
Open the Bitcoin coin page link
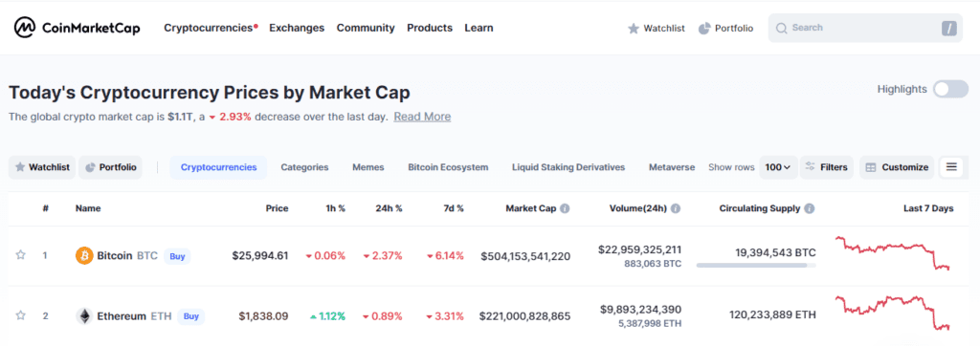tap(127, 255)
